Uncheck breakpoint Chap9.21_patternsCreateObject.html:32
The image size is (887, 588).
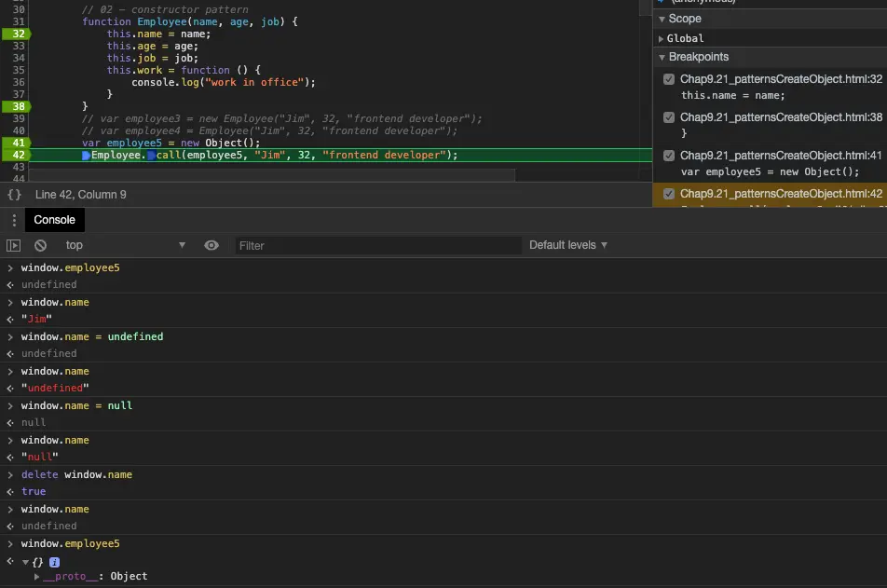tap(669, 79)
